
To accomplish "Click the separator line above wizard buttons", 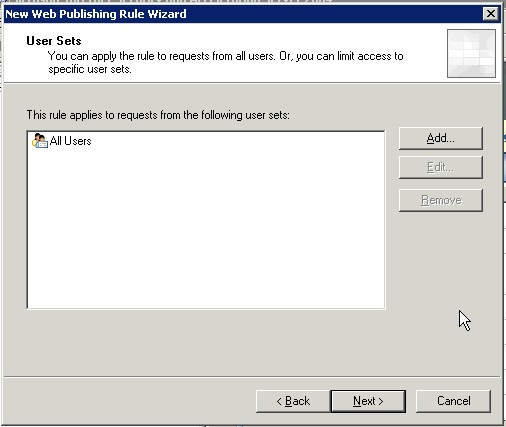I will click(252, 377).
